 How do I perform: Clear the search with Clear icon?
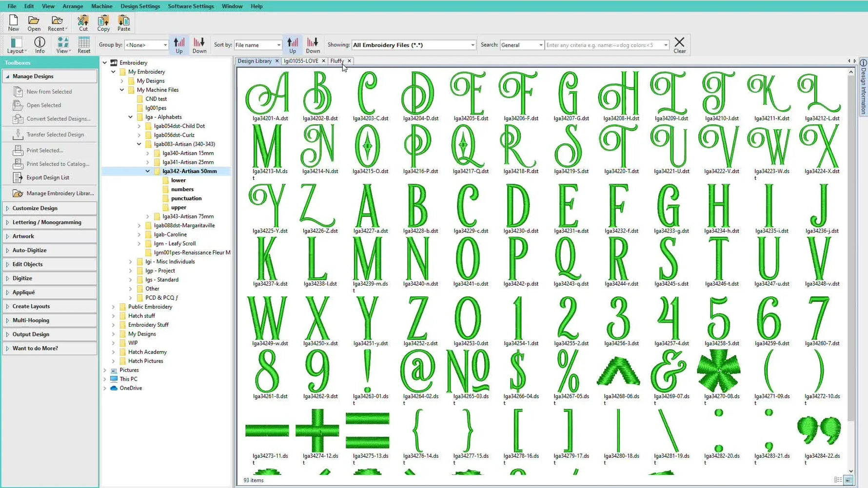[x=679, y=45]
